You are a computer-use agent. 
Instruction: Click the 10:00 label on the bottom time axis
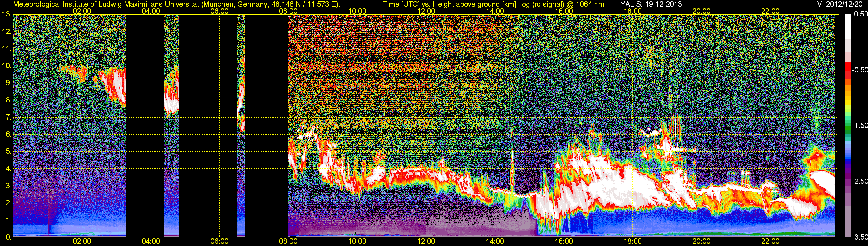[357, 241]
